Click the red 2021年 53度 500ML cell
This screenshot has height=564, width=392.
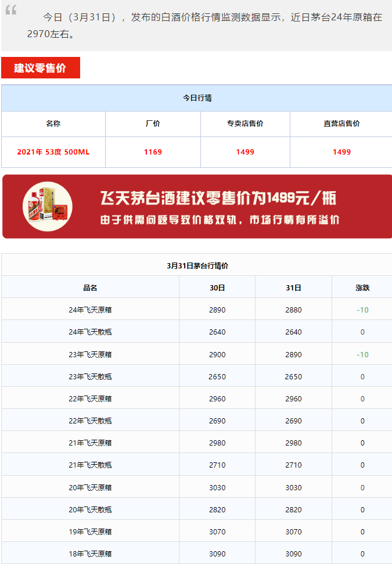(x=53, y=152)
